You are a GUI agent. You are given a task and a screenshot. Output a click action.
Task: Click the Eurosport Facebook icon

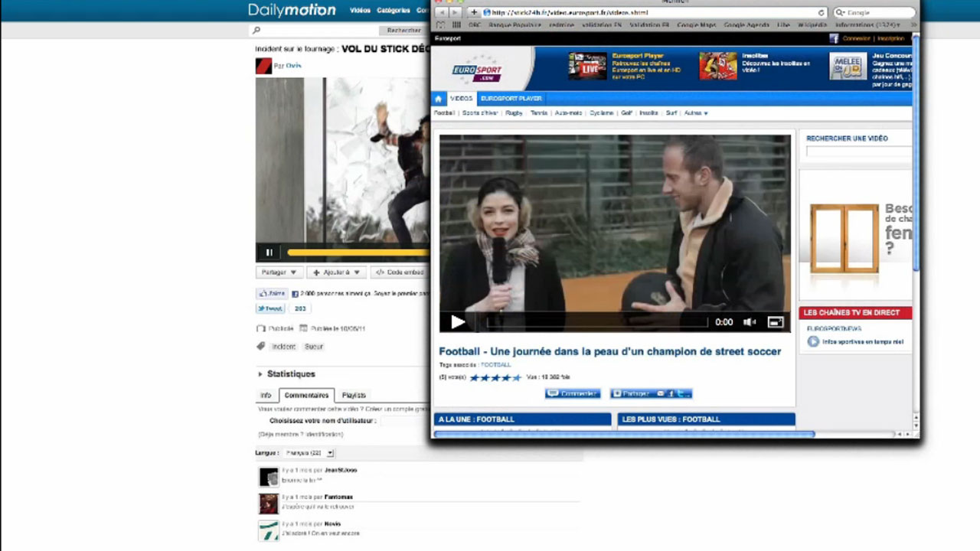coord(834,38)
